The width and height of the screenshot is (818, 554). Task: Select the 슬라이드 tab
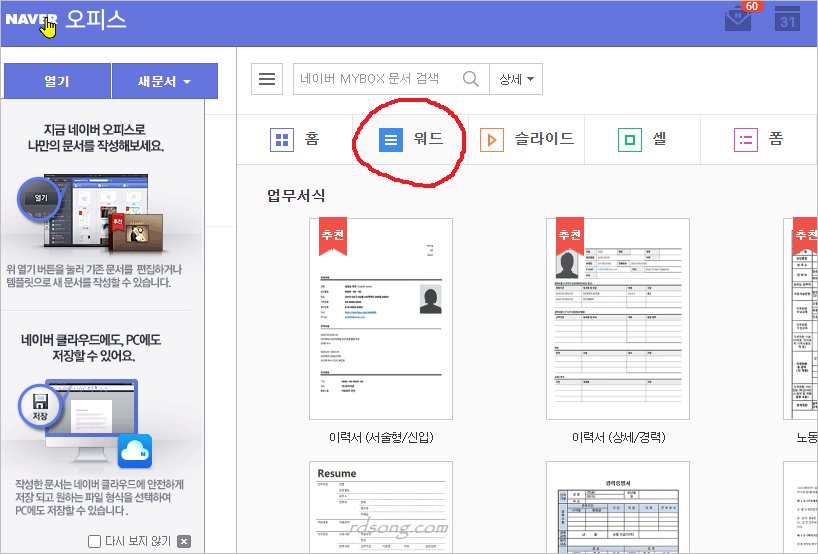[527, 140]
